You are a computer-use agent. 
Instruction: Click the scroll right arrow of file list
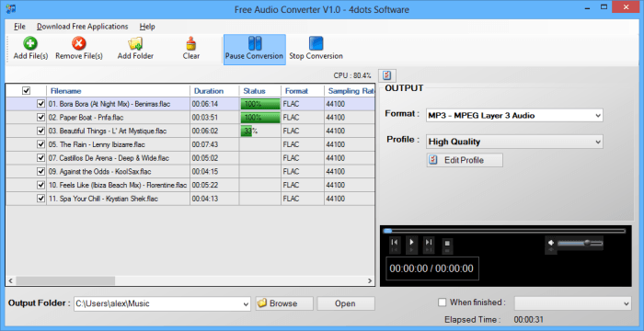pyautogui.click(x=370, y=281)
